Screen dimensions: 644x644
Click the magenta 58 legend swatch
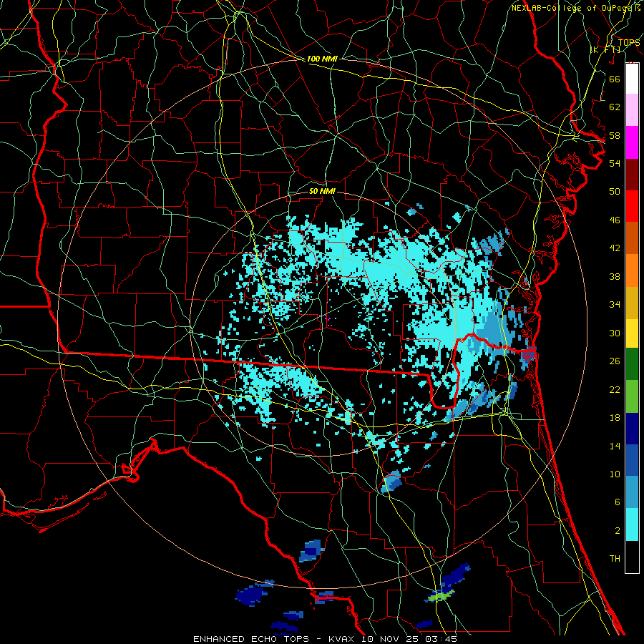632,142
